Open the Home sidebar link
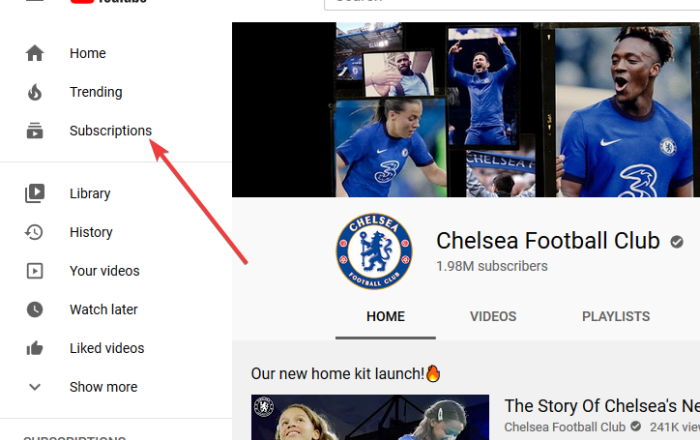700x440 pixels. coord(88,53)
